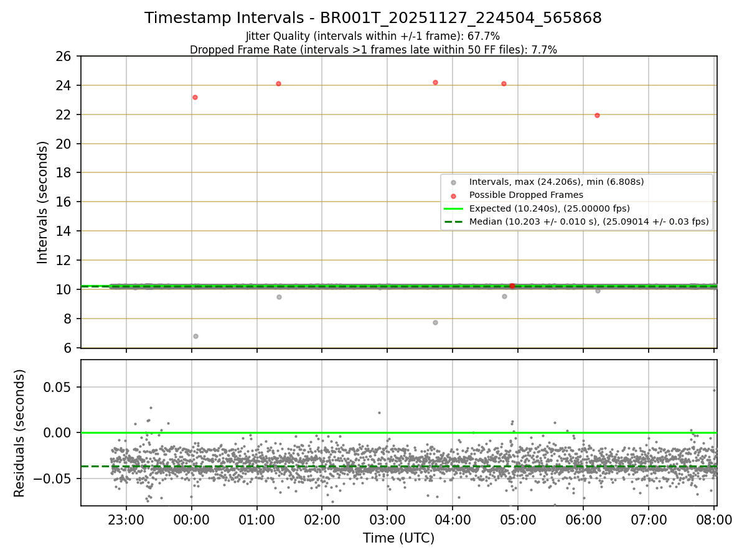
Task: Click the Time (UTC) axis label
Action: coord(399,538)
